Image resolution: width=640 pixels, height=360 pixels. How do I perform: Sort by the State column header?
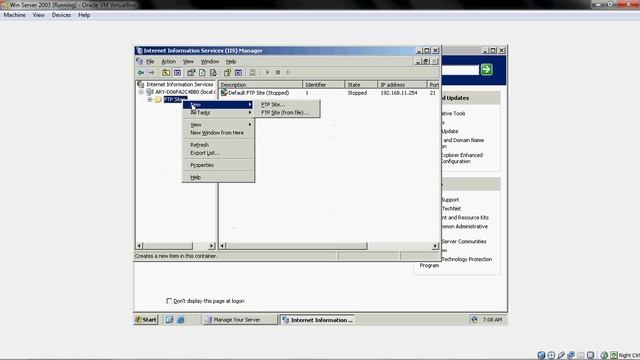tap(361, 84)
